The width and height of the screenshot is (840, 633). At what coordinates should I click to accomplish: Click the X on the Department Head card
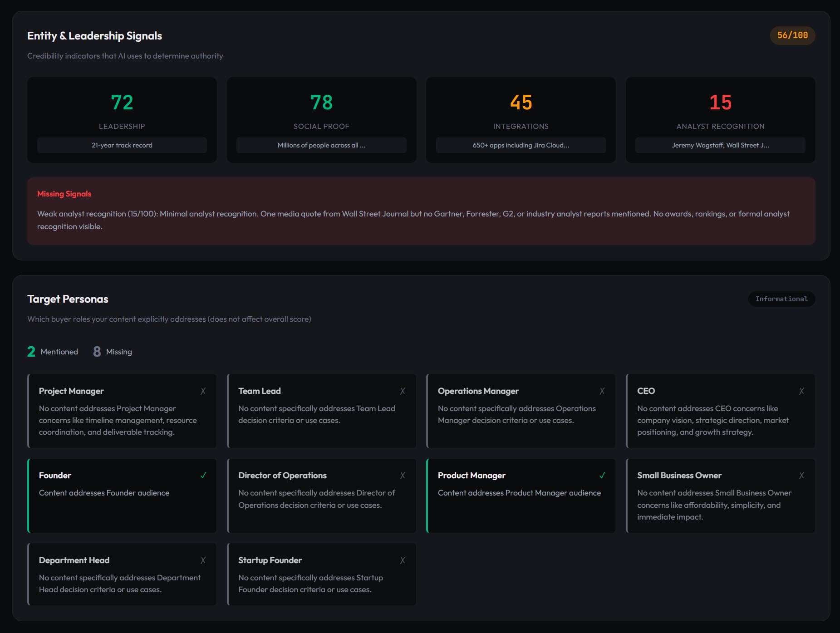tap(203, 560)
